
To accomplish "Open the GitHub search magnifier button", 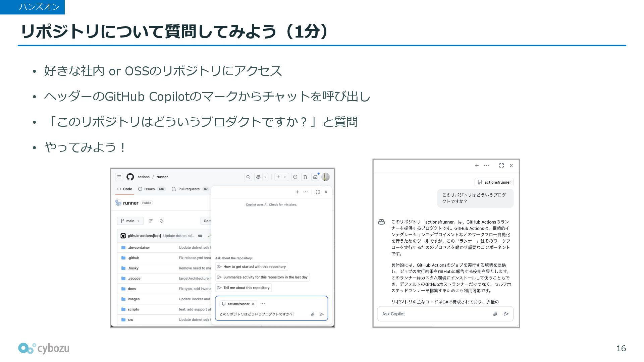I will point(248,177).
